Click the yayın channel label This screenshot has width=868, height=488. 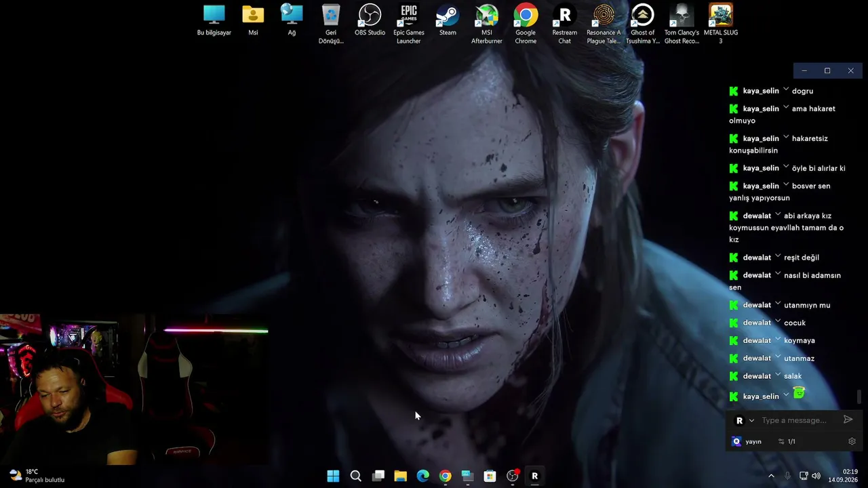point(753,441)
